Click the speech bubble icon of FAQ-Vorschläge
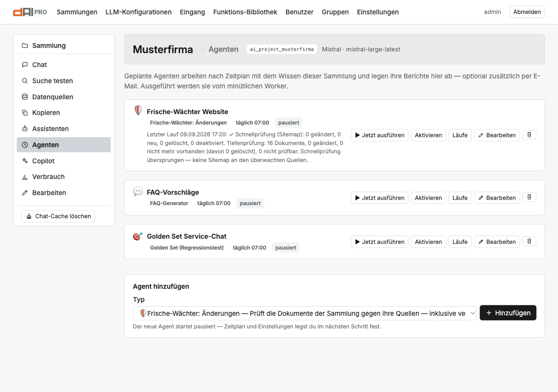This screenshot has width=558, height=392. coord(138,191)
